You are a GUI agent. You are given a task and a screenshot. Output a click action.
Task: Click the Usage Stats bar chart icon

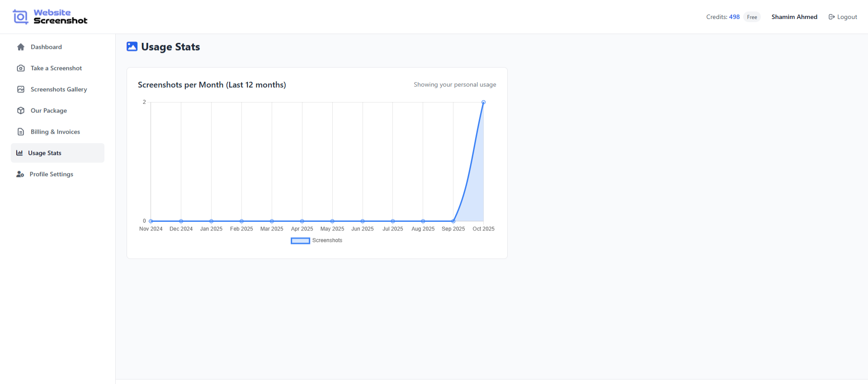coord(19,153)
